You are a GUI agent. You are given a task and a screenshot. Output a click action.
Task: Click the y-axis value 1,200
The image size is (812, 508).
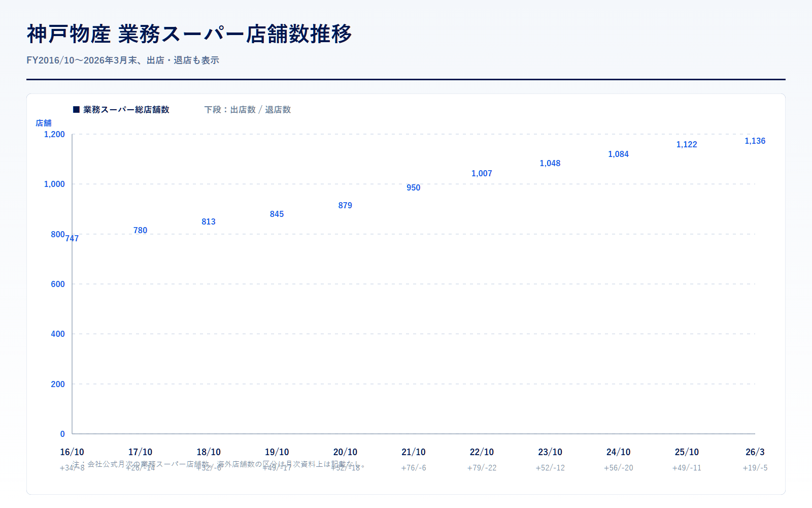[54, 135]
